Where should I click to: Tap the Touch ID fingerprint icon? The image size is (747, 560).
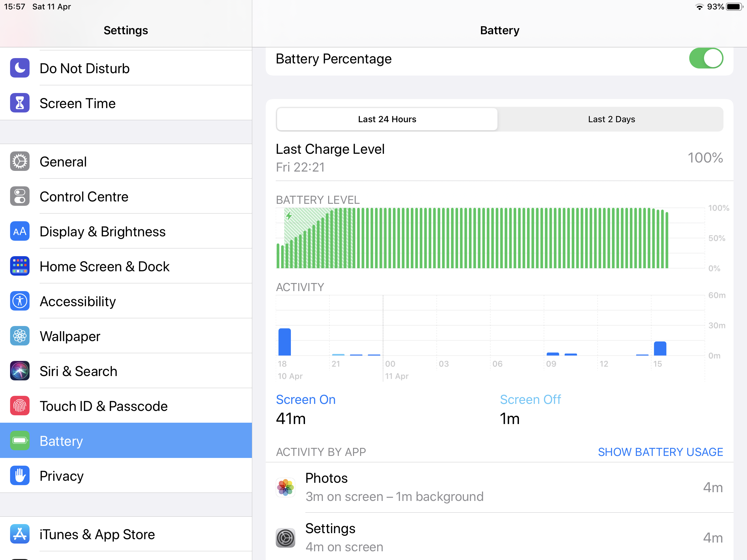point(19,406)
